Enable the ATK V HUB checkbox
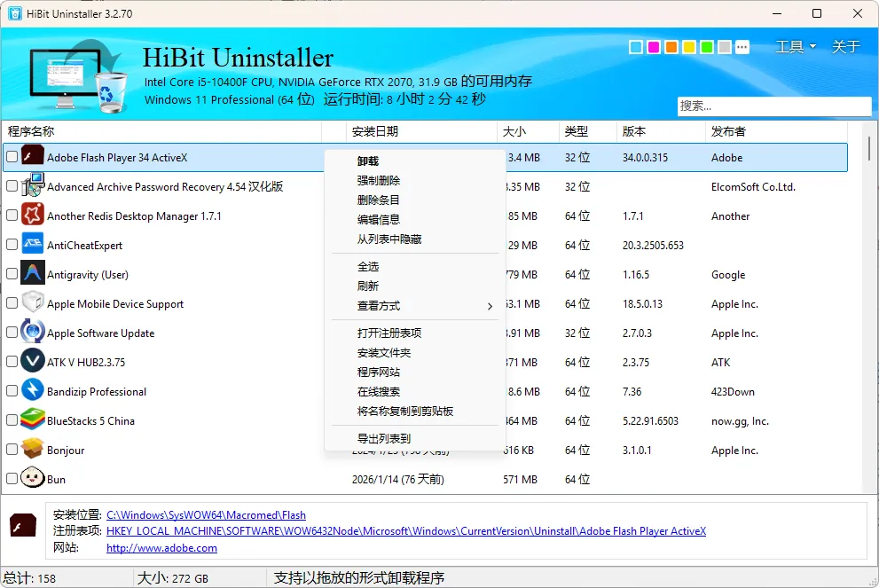 [12, 362]
